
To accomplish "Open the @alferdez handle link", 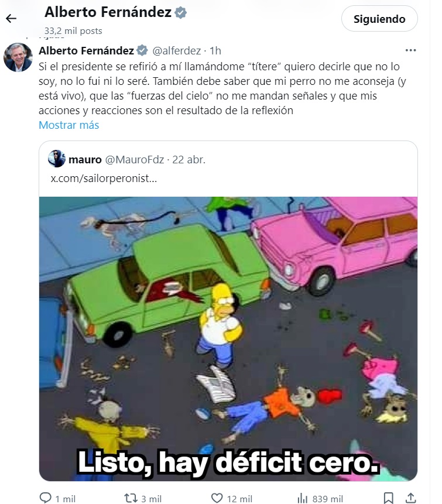I will point(176,51).
